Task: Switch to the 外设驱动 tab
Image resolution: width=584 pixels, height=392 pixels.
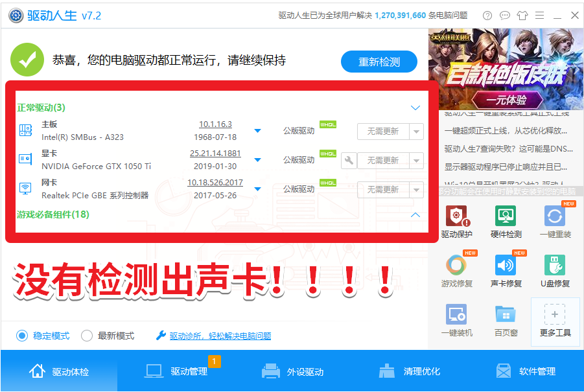Action: pos(292,371)
